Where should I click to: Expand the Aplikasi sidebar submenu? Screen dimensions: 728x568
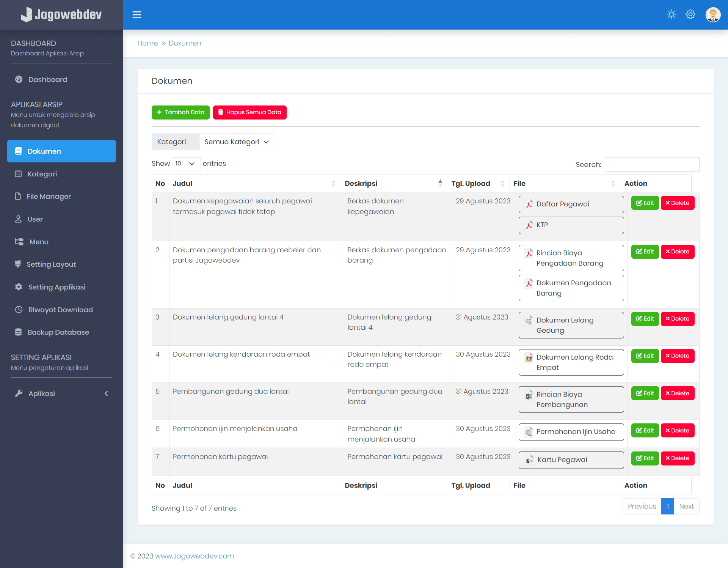(x=61, y=393)
